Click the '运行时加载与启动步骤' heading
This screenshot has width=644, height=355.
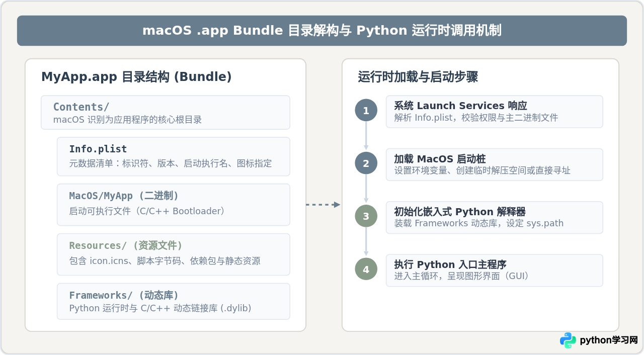click(418, 77)
